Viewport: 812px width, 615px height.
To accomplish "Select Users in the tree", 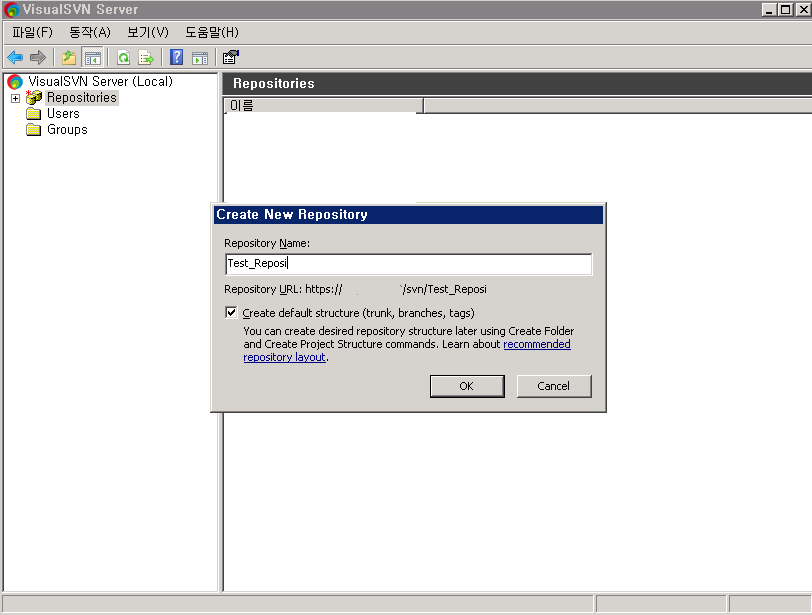I will [x=63, y=113].
